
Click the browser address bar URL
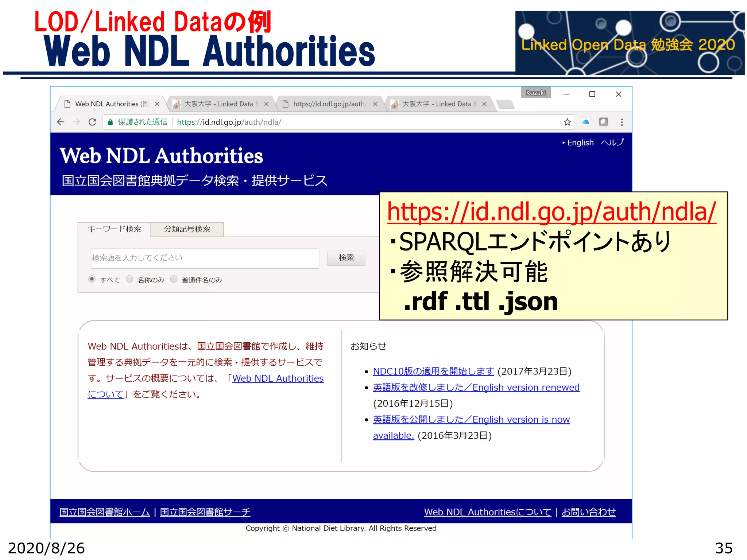(229, 122)
